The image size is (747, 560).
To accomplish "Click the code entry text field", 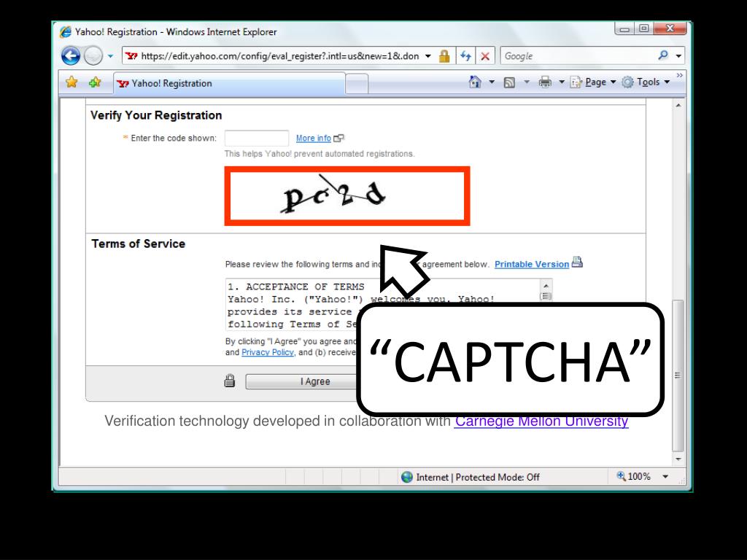I will pos(257,138).
